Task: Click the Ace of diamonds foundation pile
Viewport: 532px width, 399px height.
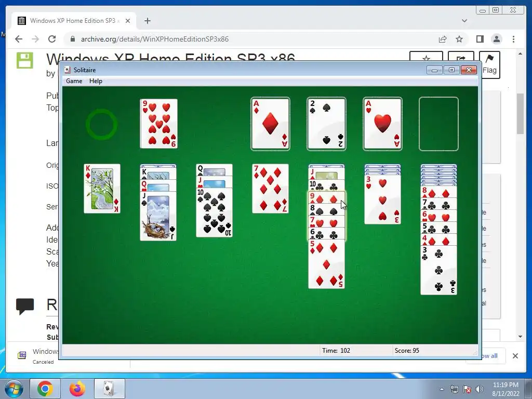Action: point(270,124)
